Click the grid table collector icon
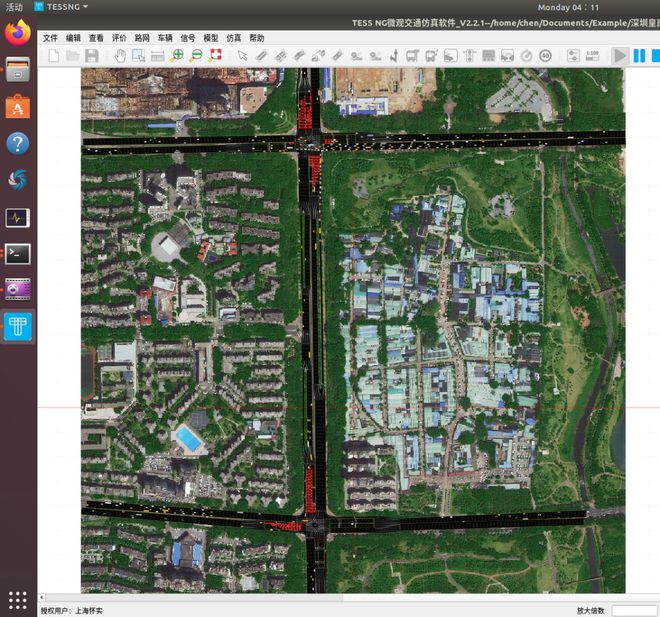 pos(488,56)
